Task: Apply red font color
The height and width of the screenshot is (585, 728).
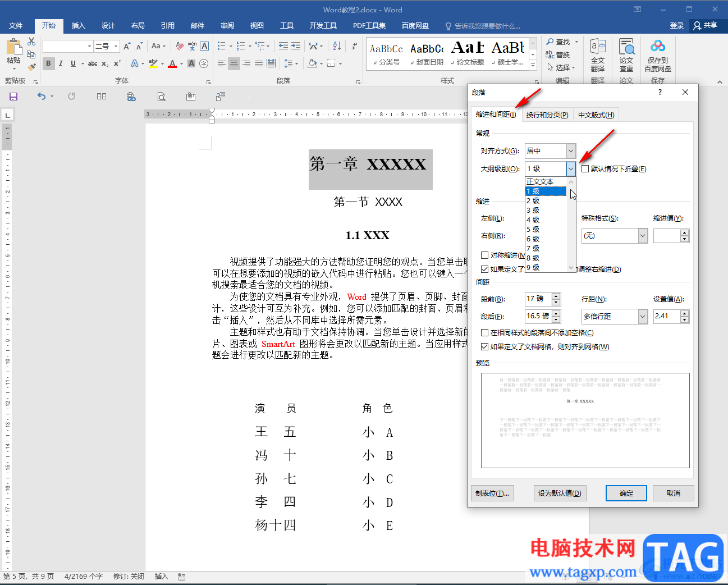Action: click(x=172, y=63)
